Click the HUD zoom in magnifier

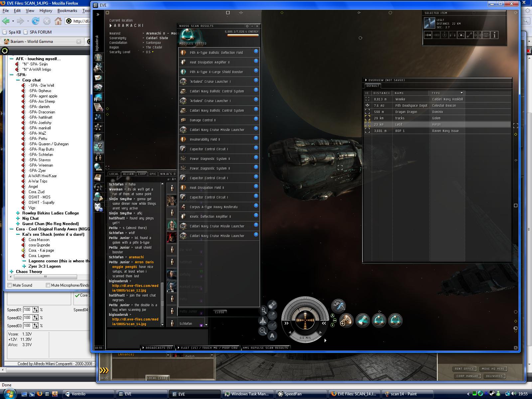pyautogui.click(x=263, y=310)
